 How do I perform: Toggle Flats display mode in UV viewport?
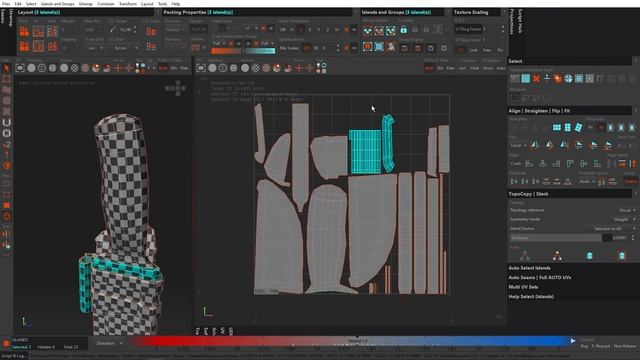[x=450, y=68]
